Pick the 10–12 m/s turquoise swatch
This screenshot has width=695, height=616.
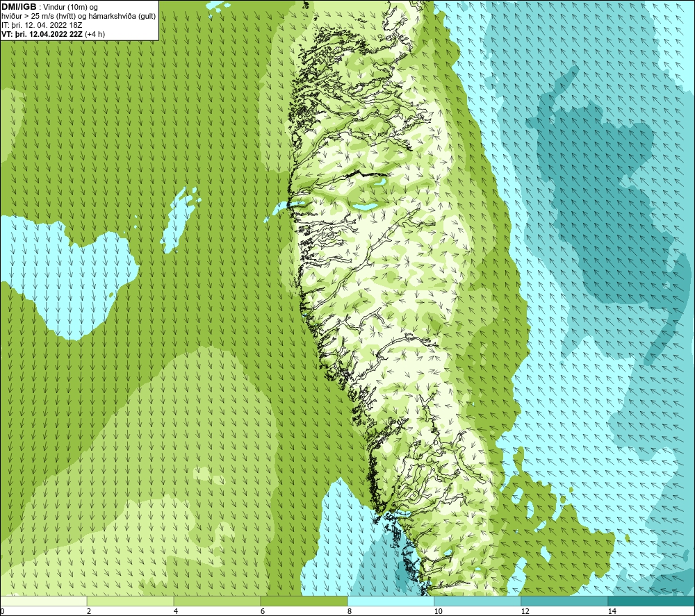[x=478, y=601]
